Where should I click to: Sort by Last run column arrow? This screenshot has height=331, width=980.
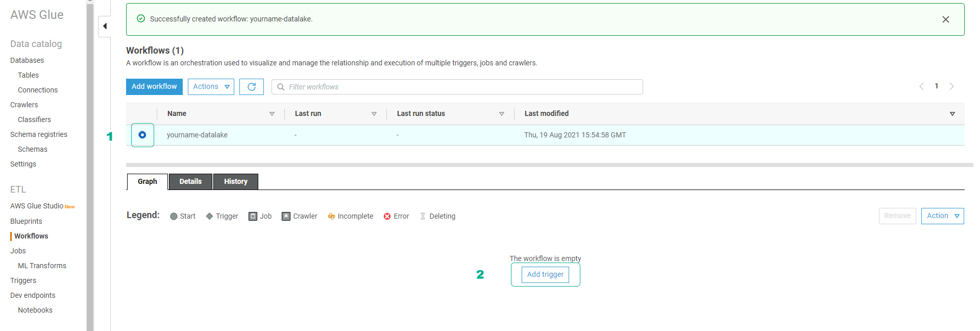point(374,114)
